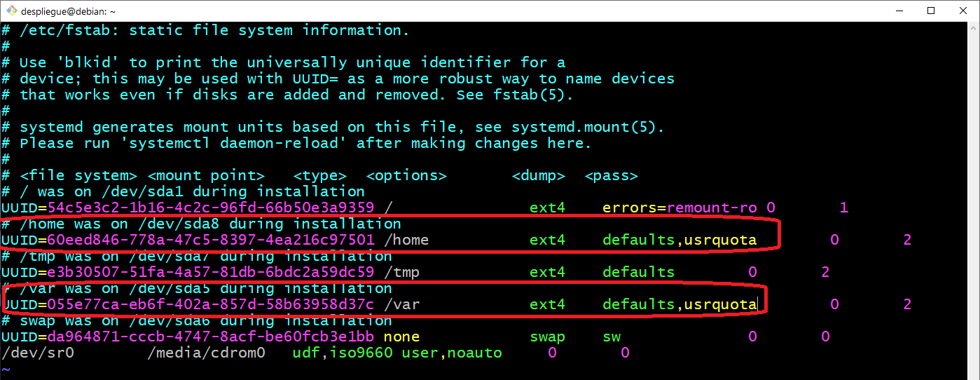Click the 'swap' filesystem type text
Image resolution: width=980 pixels, height=380 pixels.
[547, 337]
